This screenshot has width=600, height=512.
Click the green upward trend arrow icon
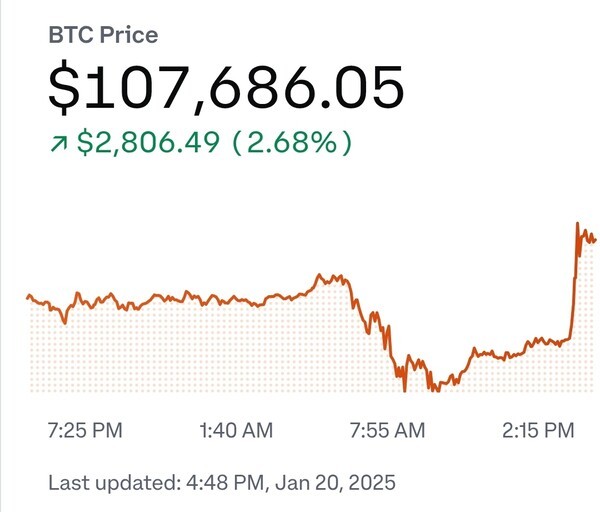[57, 143]
